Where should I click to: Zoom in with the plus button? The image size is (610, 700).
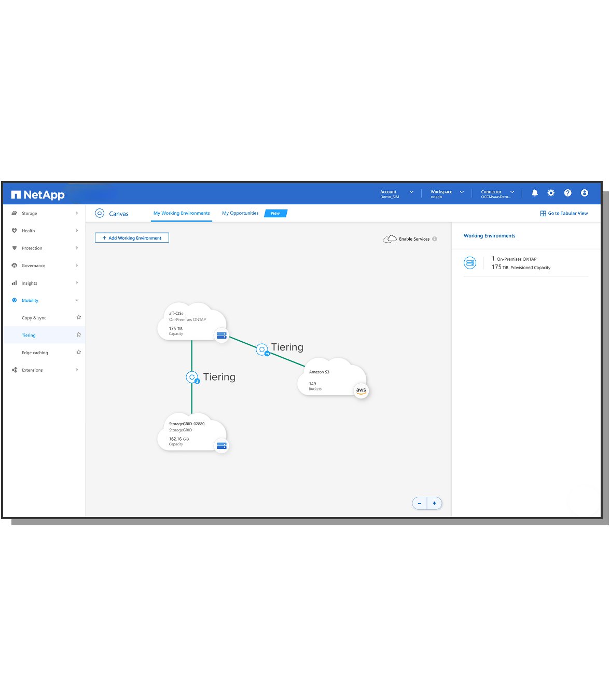click(x=435, y=503)
